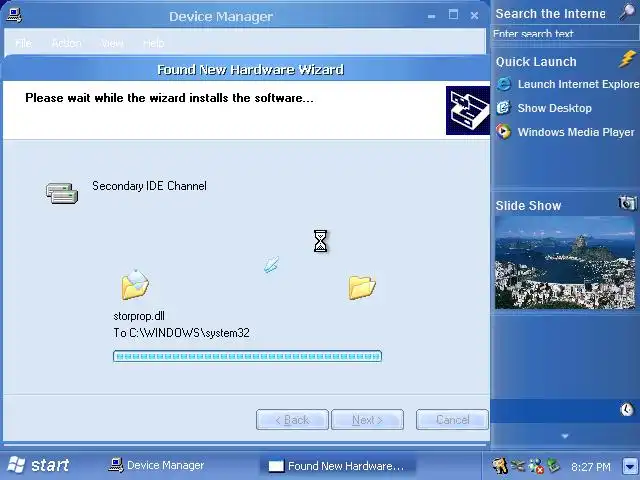This screenshot has height=480, width=640.
Task: Click the flying document icon between the folders
Action: pos(271,264)
